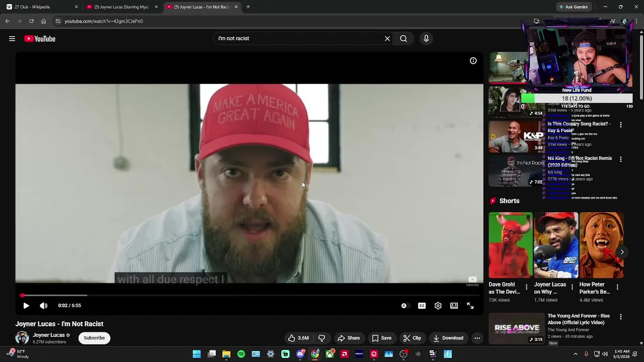Close the current I'm Not Racist tab
The width and height of the screenshot is (644, 362).
[236, 7]
